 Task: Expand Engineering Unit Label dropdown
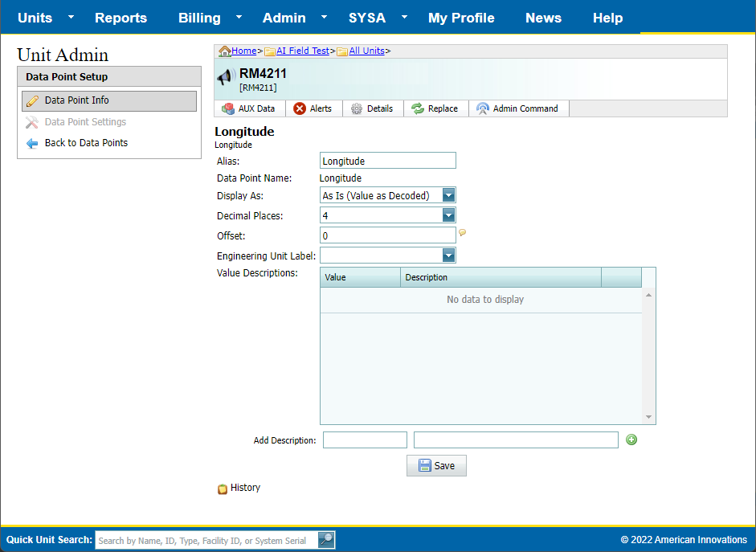448,256
